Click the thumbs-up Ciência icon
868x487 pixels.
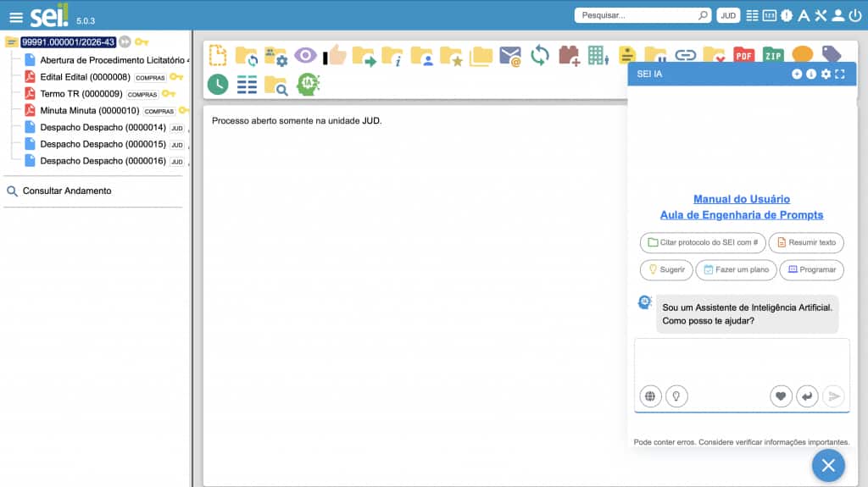(334, 55)
